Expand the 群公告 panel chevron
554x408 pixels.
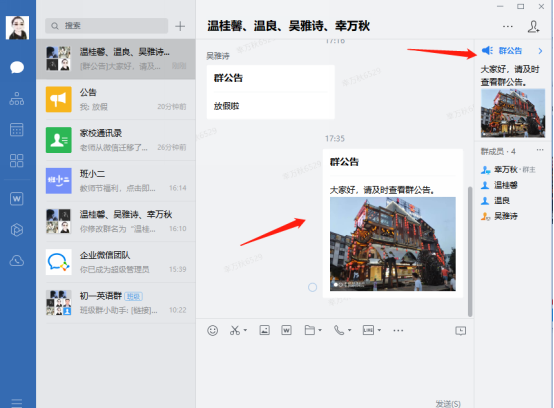pos(540,51)
